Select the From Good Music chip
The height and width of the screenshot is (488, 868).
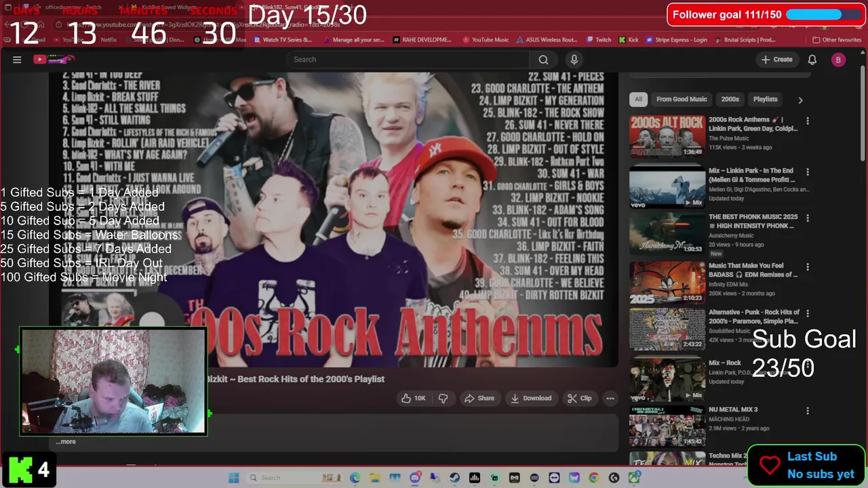point(682,99)
